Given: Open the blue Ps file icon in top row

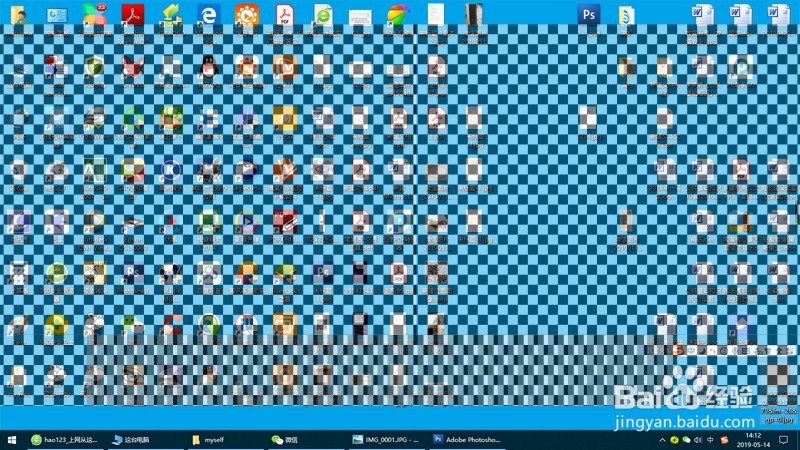Looking at the screenshot, I should pyautogui.click(x=588, y=15).
